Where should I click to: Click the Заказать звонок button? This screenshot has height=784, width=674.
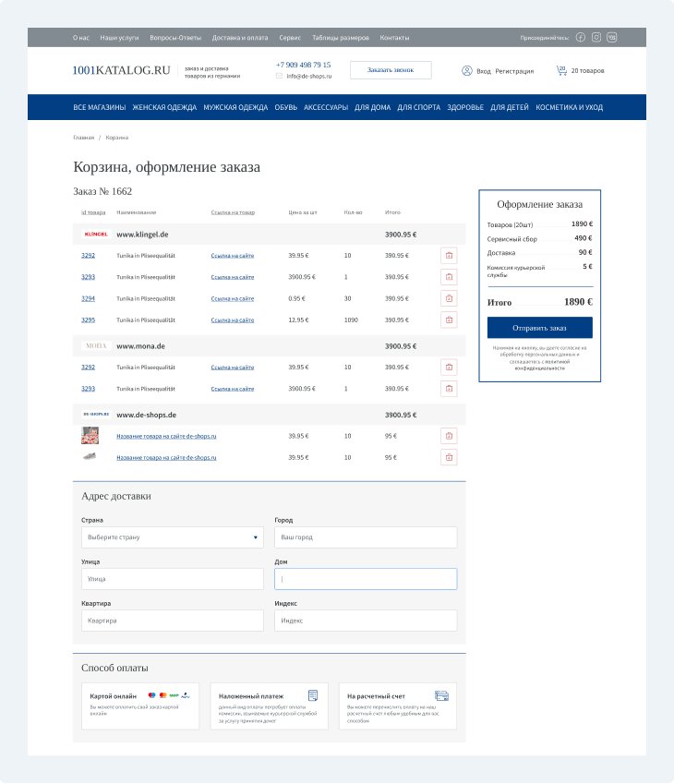(x=391, y=70)
